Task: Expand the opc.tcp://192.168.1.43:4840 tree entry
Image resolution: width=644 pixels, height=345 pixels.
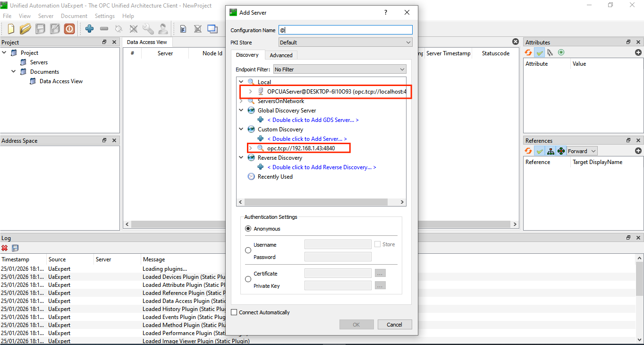Action: point(251,148)
